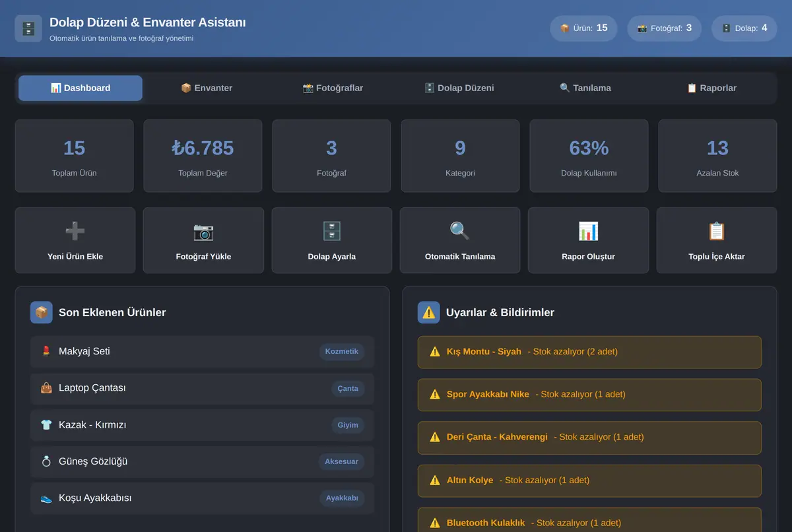Viewport: 792px width, 532px height.
Task: Open the Raporlar tab
Action: point(711,88)
